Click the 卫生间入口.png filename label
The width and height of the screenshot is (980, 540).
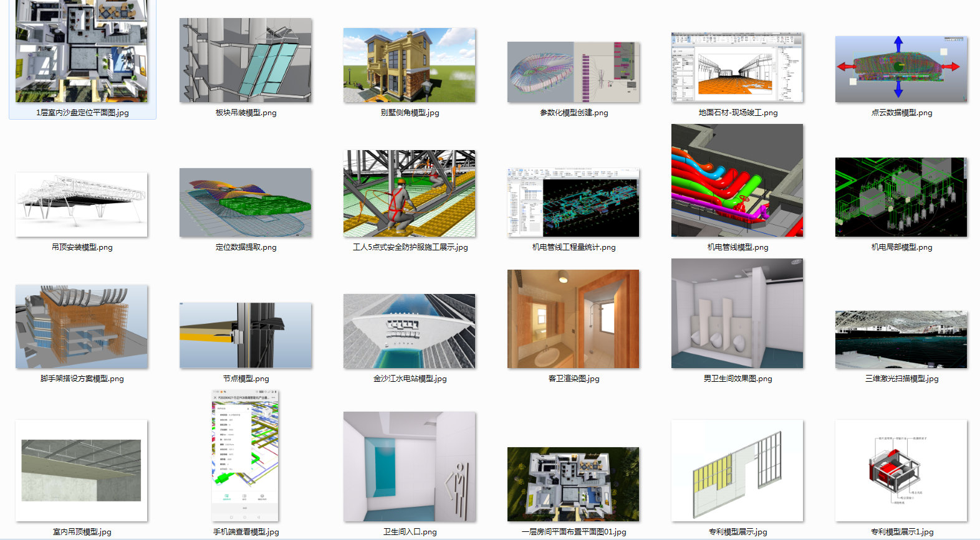click(x=410, y=532)
